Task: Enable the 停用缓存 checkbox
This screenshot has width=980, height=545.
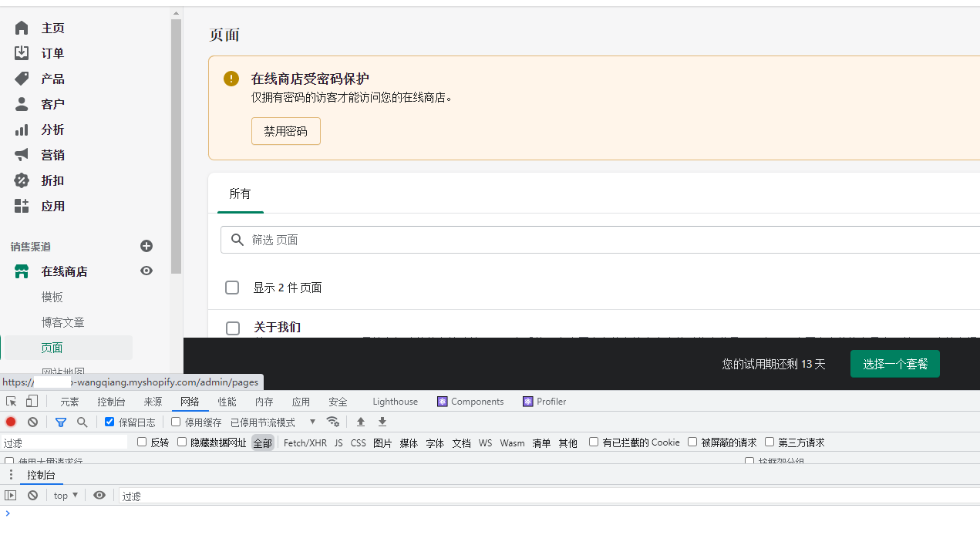Action: pos(176,422)
